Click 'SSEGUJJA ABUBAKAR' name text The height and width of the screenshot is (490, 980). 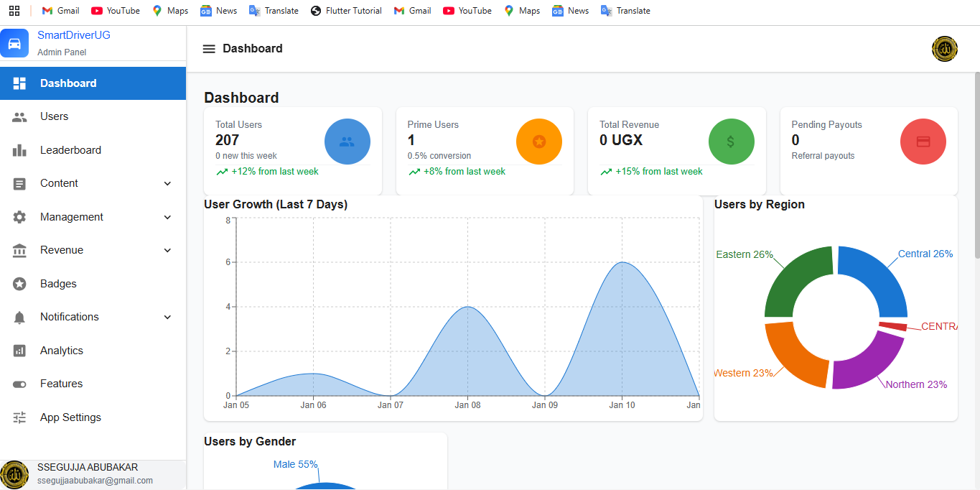(88, 468)
